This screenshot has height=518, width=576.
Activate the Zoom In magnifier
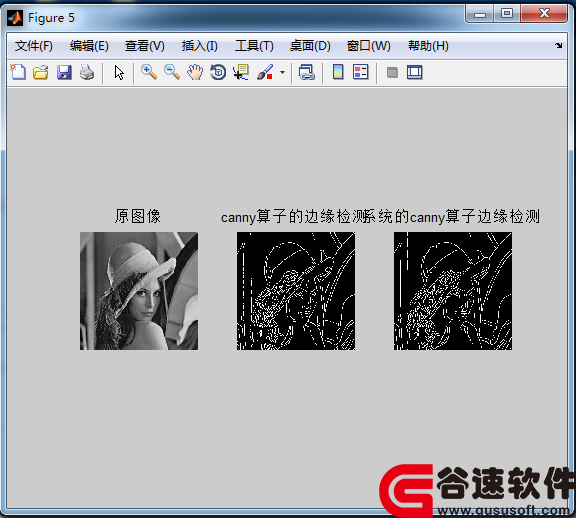click(149, 72)
